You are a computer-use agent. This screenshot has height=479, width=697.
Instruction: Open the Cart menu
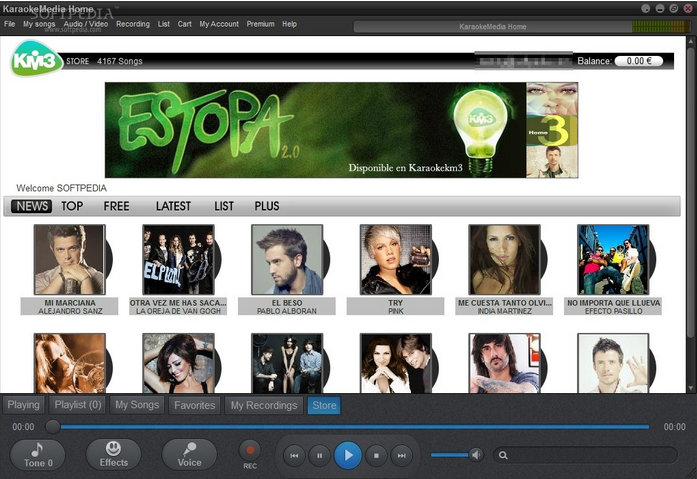pyautogui.click(x=184, y=24)
